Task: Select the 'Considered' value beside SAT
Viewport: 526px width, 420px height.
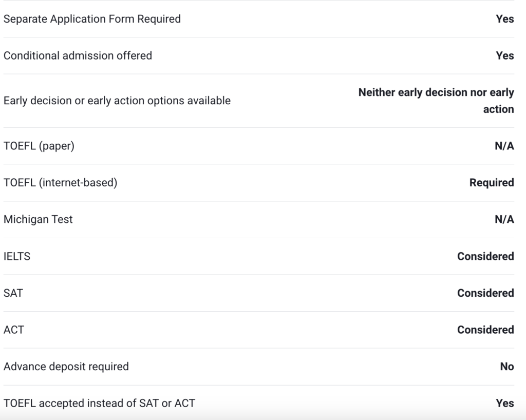Action: (485, 293)
